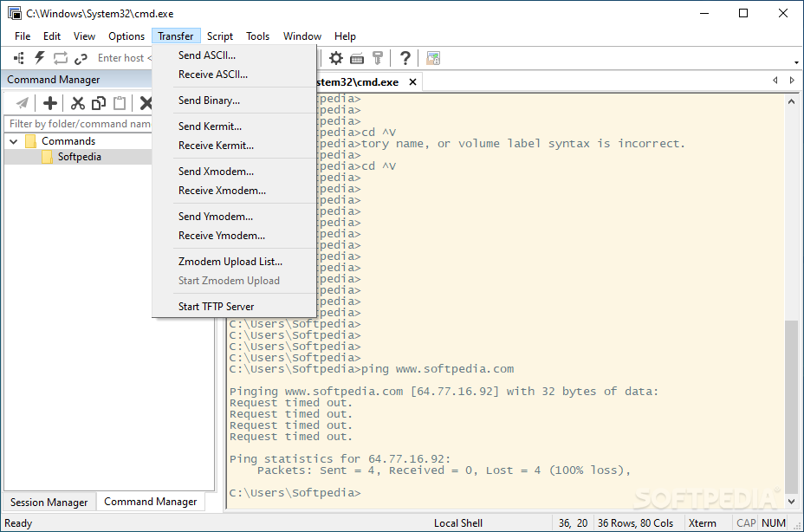
Task: Select the Softpedia tree item
Action: [80, 157]
